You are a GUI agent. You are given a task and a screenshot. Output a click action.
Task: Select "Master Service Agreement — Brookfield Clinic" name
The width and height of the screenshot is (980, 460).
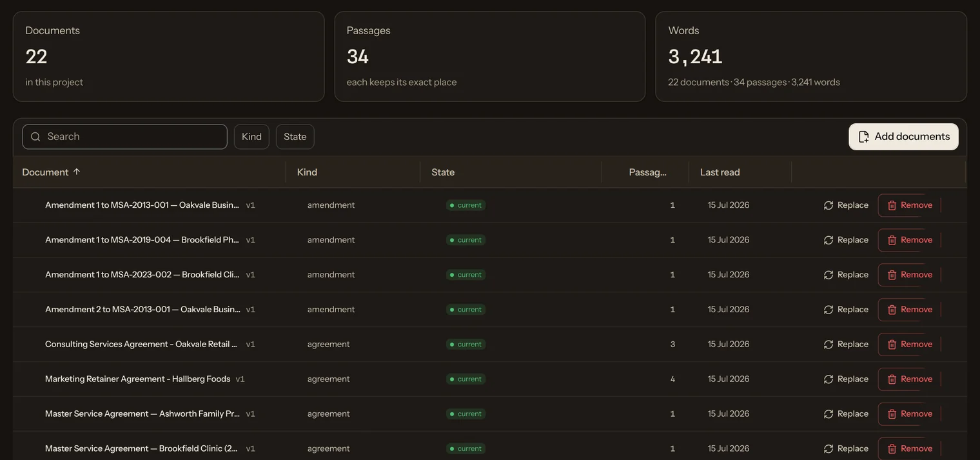tap(142, 449)
